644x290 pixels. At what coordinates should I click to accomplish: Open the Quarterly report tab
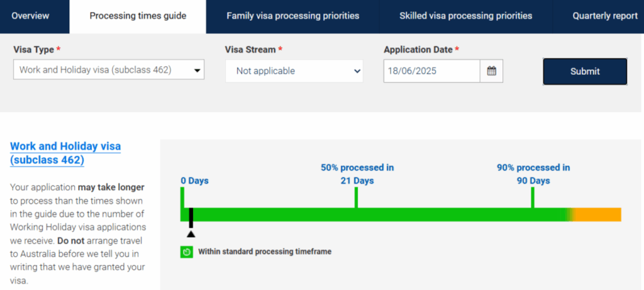pos(604,16)
